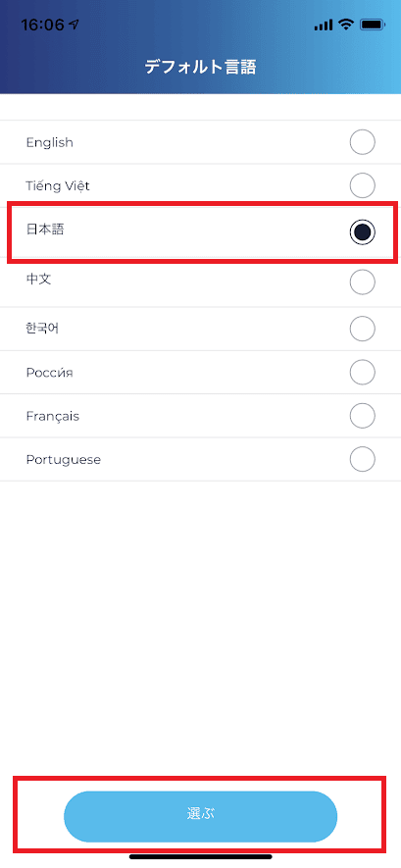
Task: Pick the 한국어 radio button
Action: 363,329
